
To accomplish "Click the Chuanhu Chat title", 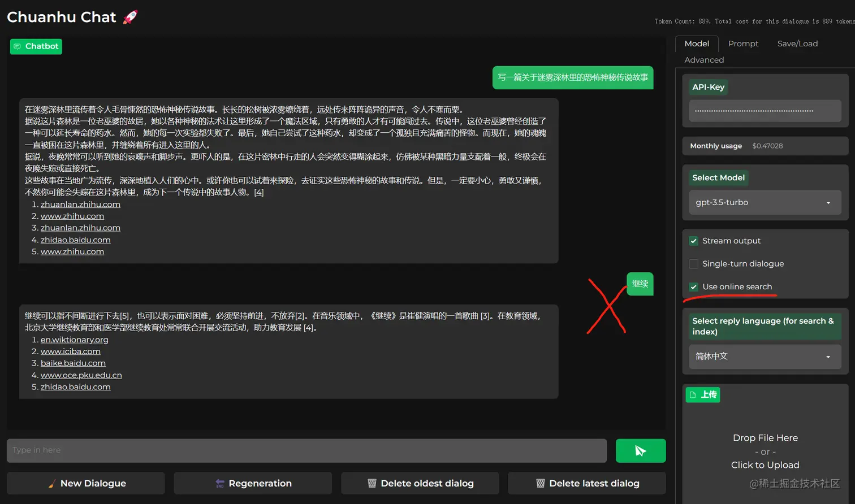I will [x=62, y=17].
